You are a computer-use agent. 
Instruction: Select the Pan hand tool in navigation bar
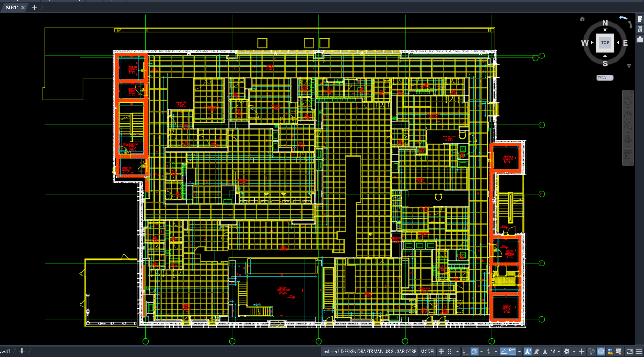coord(628,115)
